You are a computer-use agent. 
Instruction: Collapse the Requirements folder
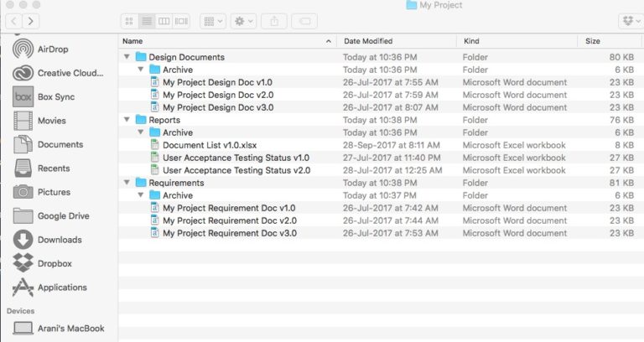click(x=127, y=182)
